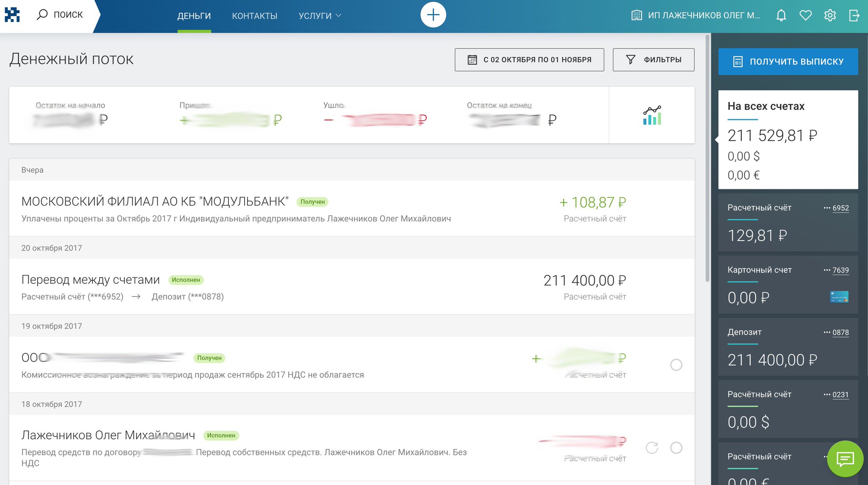Click the Остаток на конец summary value
Image resolution: width=868 pixels, height=485 pixels.
pyautogui.click(x=512, y=120)
